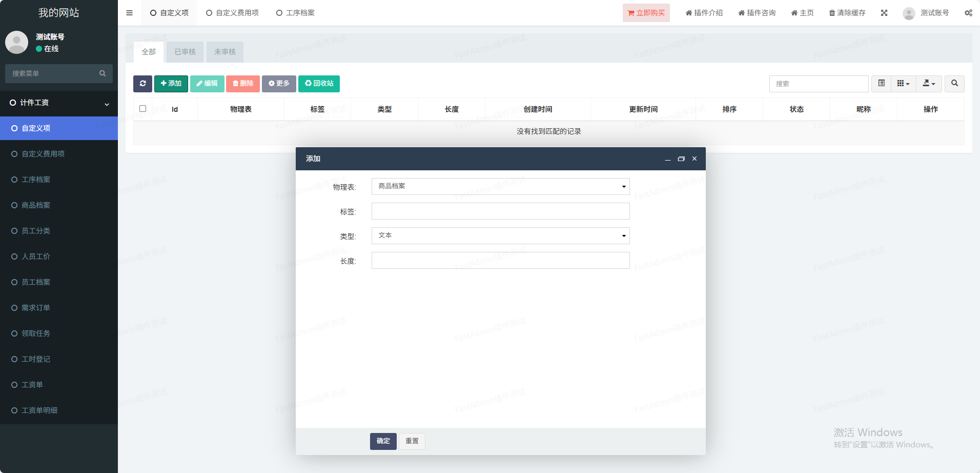
Task: Click the 确定 confirm button
Action: pyautogui.click(x=383, y=441)
